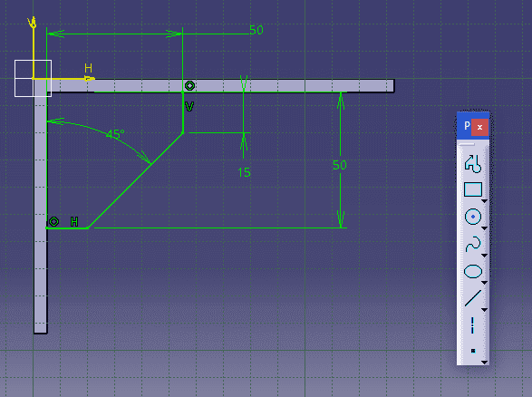This screenshot has width=532, height=397.
Task: Select the Profile polyline tool
Action: pyautogui.click(x=473, y=163)
